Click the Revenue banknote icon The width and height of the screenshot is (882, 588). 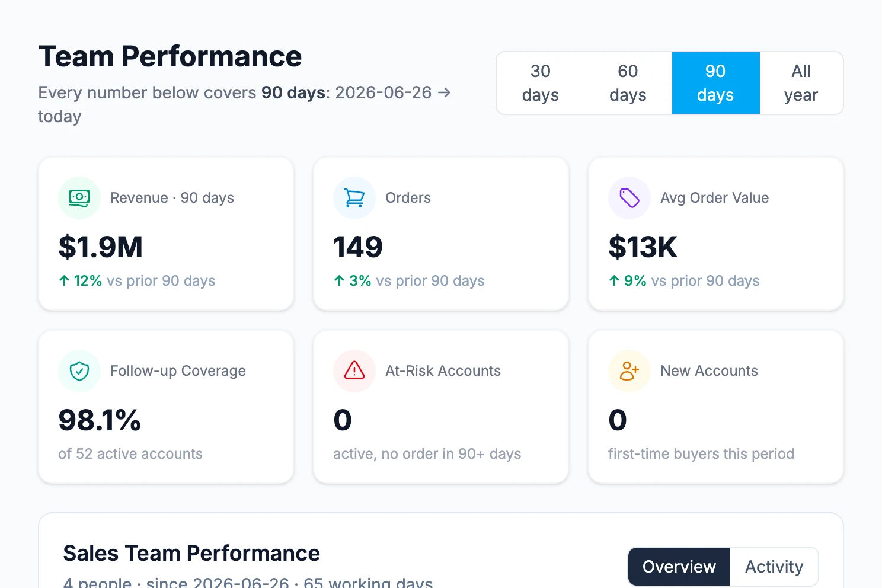(79, 198)
